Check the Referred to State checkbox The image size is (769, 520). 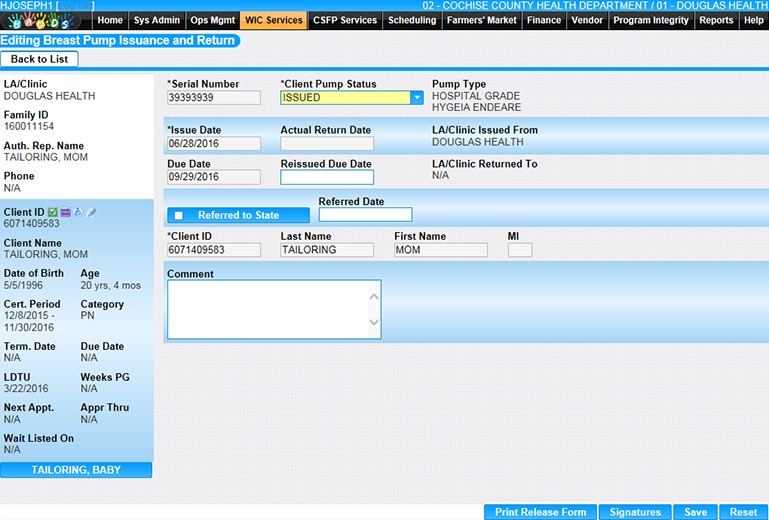click(178, 215)
